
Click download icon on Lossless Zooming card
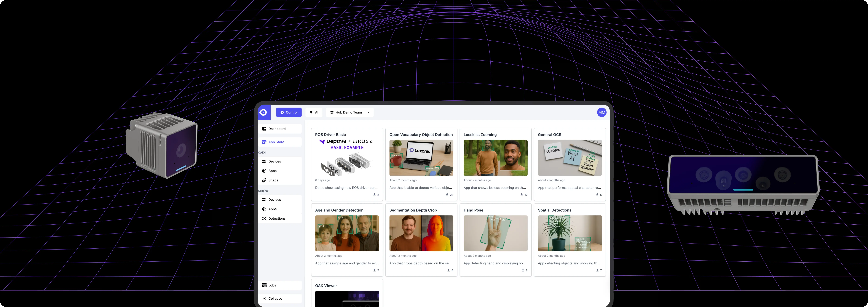pos(522,195)
